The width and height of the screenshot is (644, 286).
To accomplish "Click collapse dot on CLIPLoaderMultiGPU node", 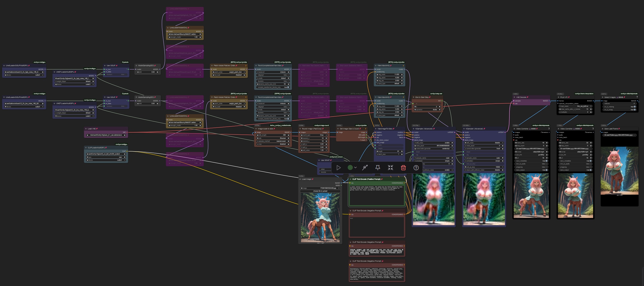I will (86, 148).
